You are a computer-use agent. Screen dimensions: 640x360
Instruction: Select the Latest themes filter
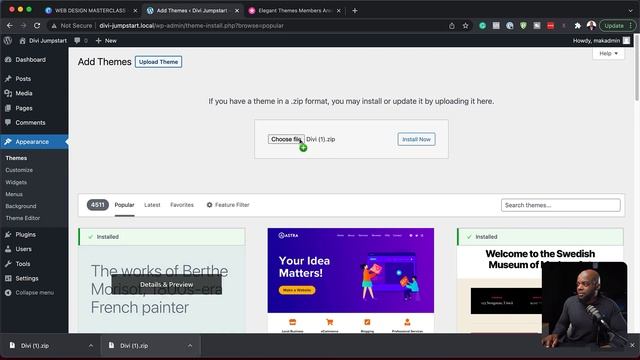click(152, 205)
